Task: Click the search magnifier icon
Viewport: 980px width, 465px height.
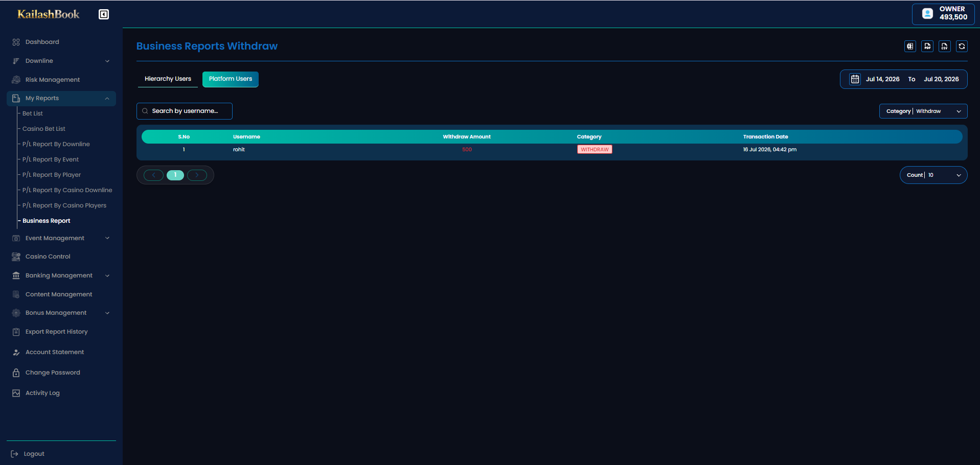Action: click(x=145, y=111)
